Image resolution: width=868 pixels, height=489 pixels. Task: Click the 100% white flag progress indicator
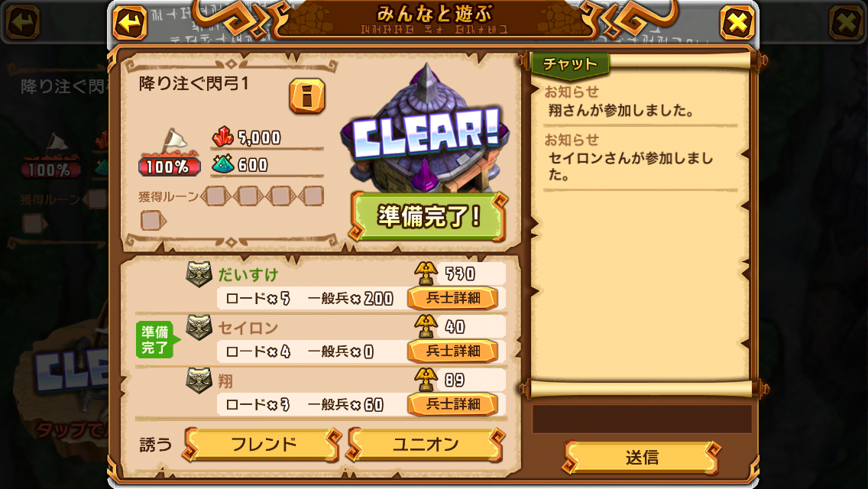[x=170, y=153]
